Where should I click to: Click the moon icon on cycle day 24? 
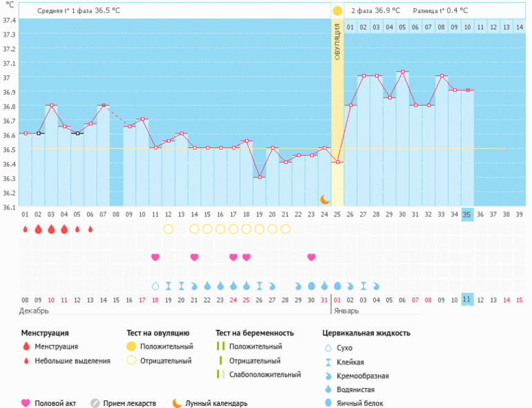pos(325,199)
